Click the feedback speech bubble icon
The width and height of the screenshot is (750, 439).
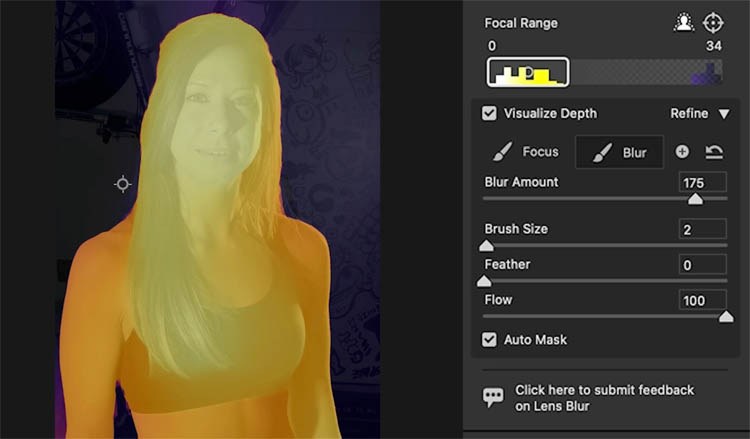pyautogui.click(x=493, y=397)
